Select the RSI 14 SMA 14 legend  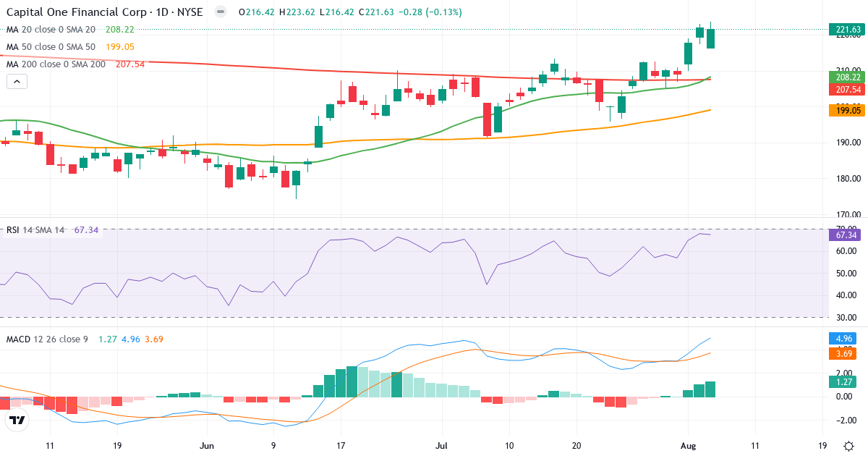pos(35,230)
